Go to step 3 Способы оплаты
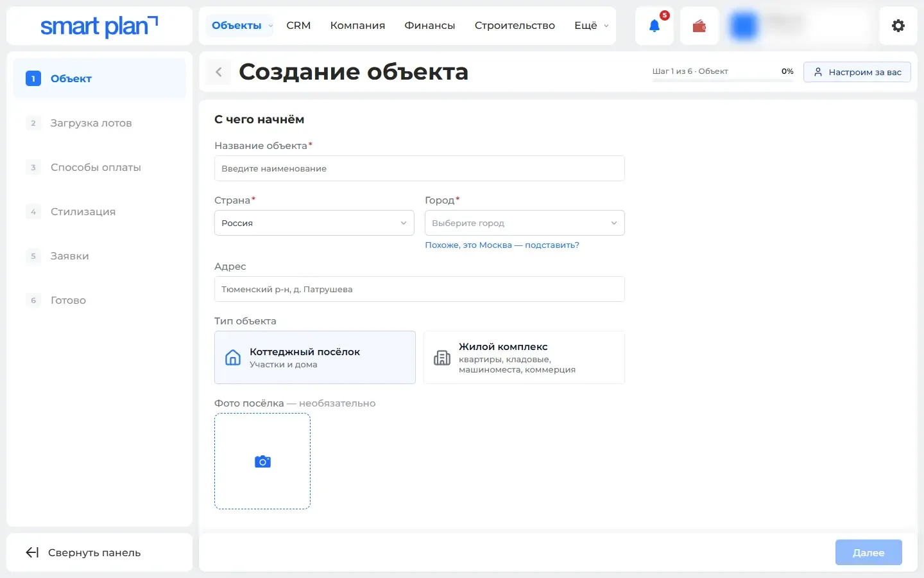 (x=99, y=167)
